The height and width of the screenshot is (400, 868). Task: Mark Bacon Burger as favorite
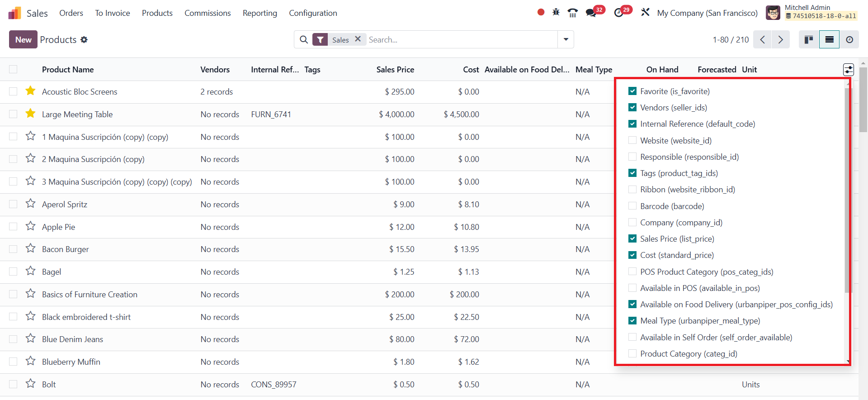click(x=30, y=248)
